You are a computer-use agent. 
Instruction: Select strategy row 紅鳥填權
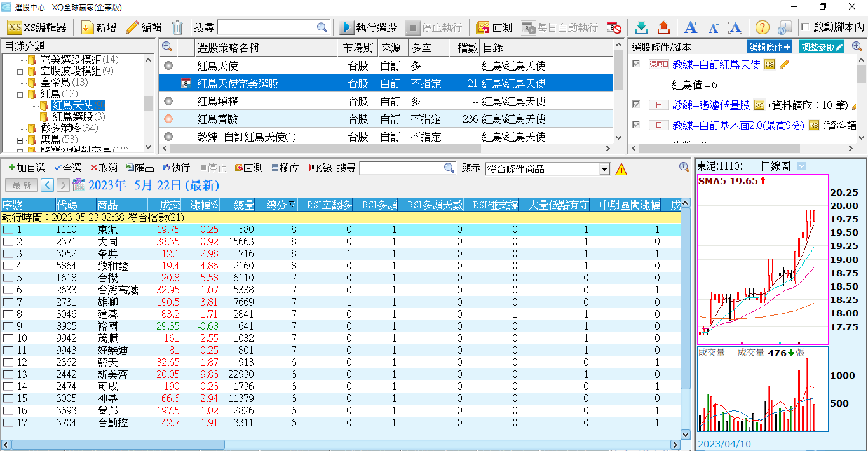pyautogui.click(x=386, y=101)
